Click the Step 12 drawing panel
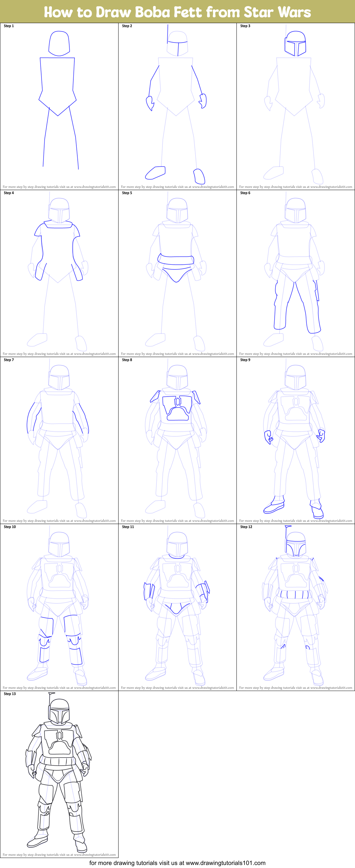Viewport: 355px width, 868px height. (296, 607)
